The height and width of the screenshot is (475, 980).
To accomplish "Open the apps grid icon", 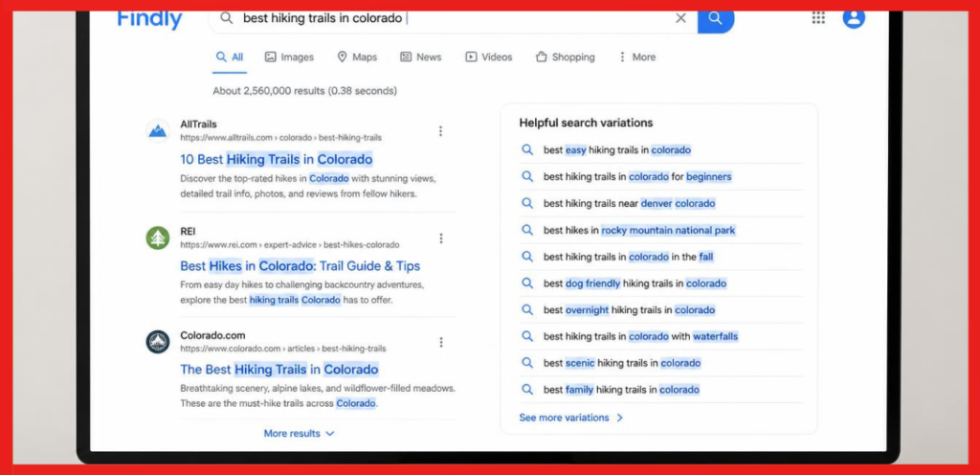I will pos(818,17).
